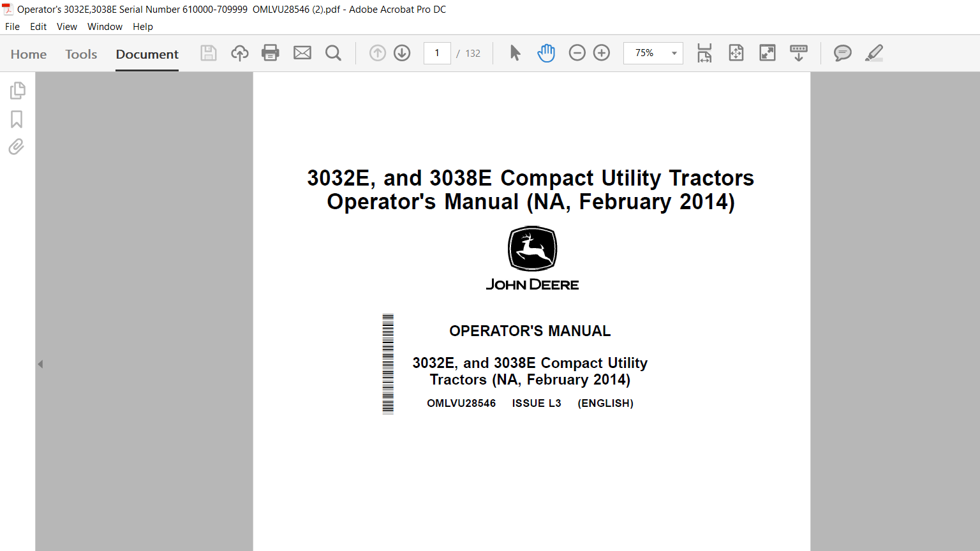980x551 pixels.
Task: Click the 'OMLVU28546' part number text
Action: click(x=461, y=403)
